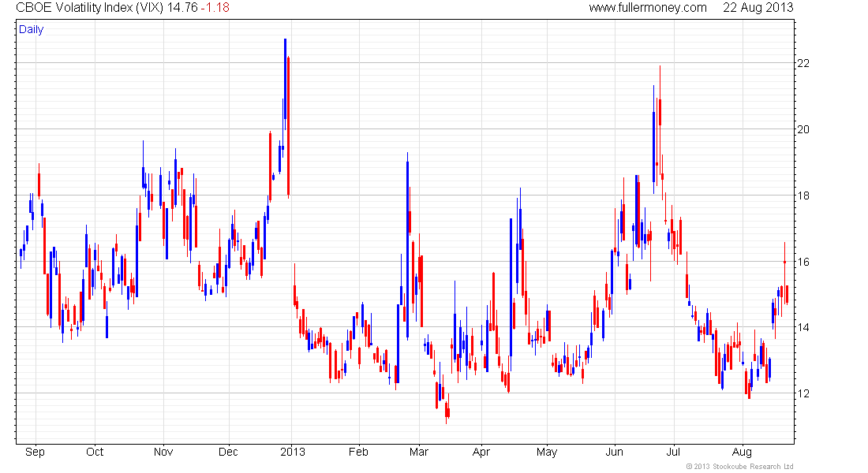The height and width of the screenshot is (473, 868).
Task: Click the 'Dec' month label on time axis
Action: [228, 452]
